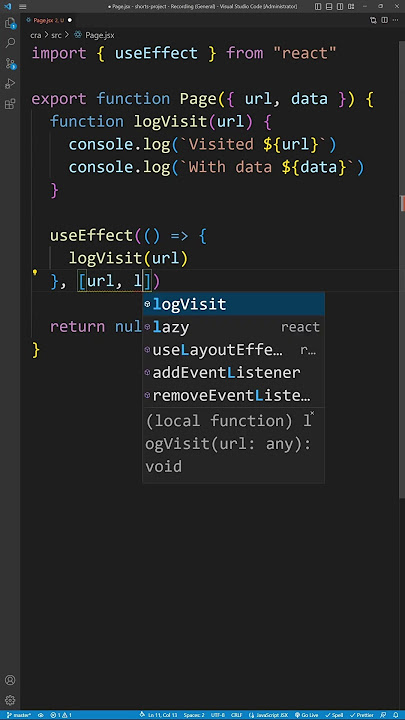Click the Prettier status bar button
The image size is (405, 720).
(x=362, y=715)
